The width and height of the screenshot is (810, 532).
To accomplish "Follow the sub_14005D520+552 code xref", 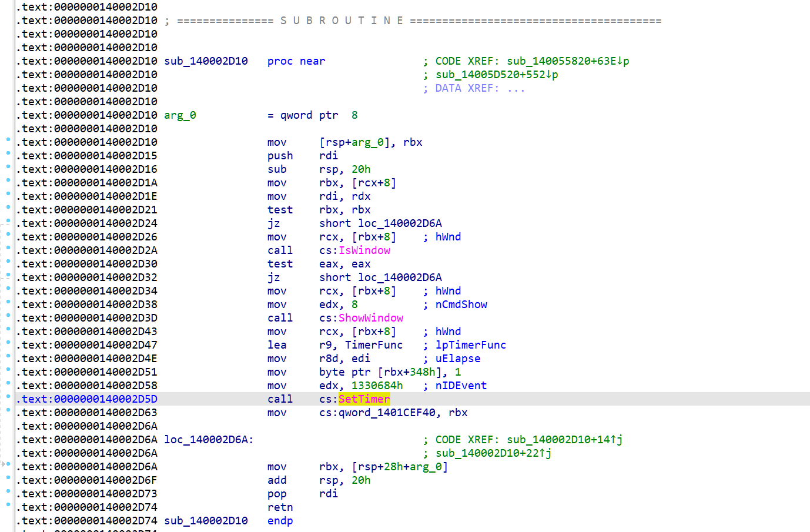I will (496, 75).
